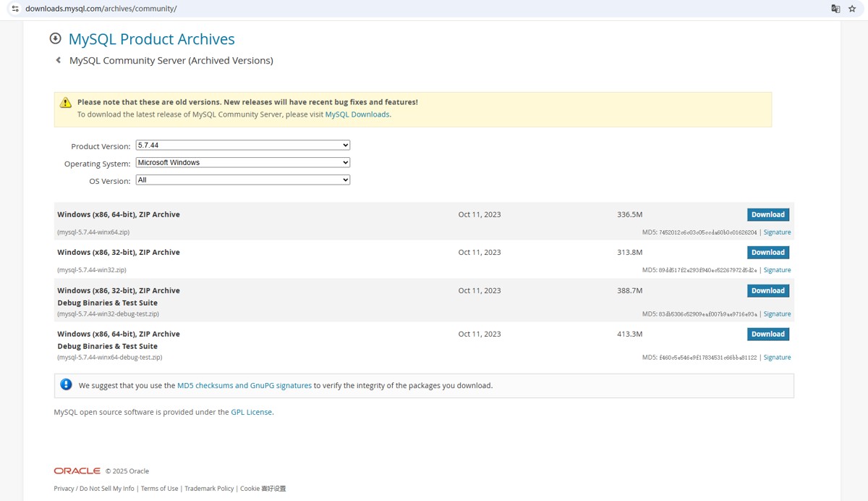Open MD5 checksums and GnuPG signatures link
The width and height of the screenshot is (868, 501).
pos(244,386)
